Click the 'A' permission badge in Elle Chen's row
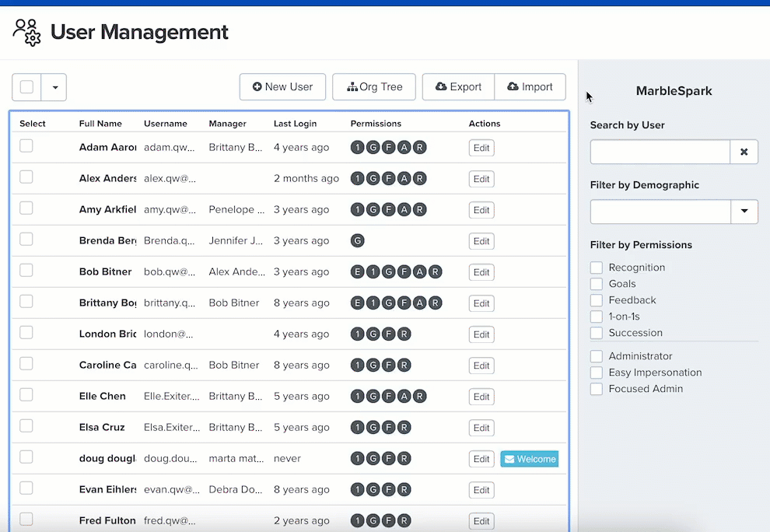Screen dimensions: 770x532 click(x=404, y=397)
